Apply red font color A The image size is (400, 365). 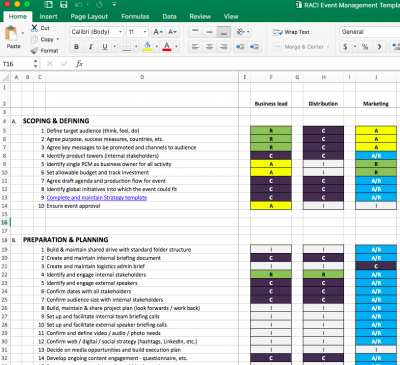[167, 47]
